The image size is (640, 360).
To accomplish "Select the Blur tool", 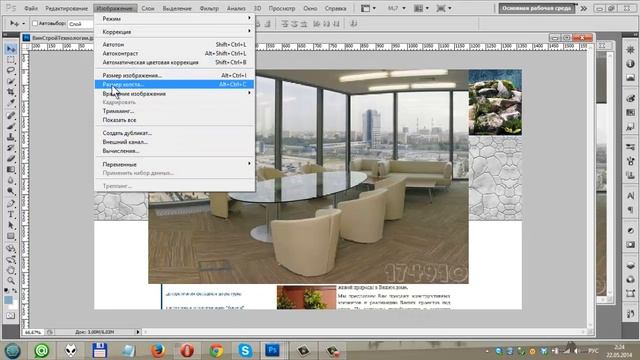I will (x=11, y=180).
